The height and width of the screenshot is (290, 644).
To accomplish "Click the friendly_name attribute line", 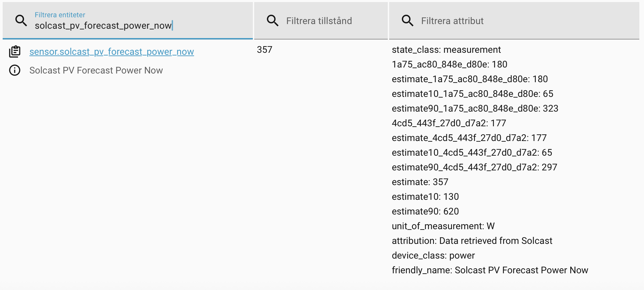I will [490, 270].
